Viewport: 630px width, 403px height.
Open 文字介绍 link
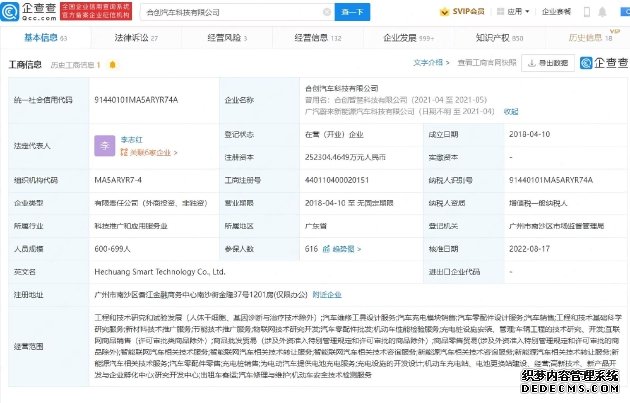point(431,63)
